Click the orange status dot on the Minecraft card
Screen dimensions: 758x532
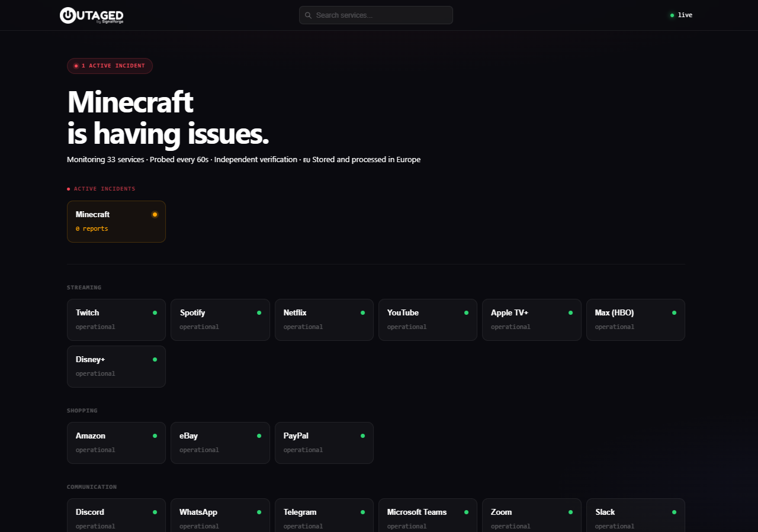click(x=155, y=214)
